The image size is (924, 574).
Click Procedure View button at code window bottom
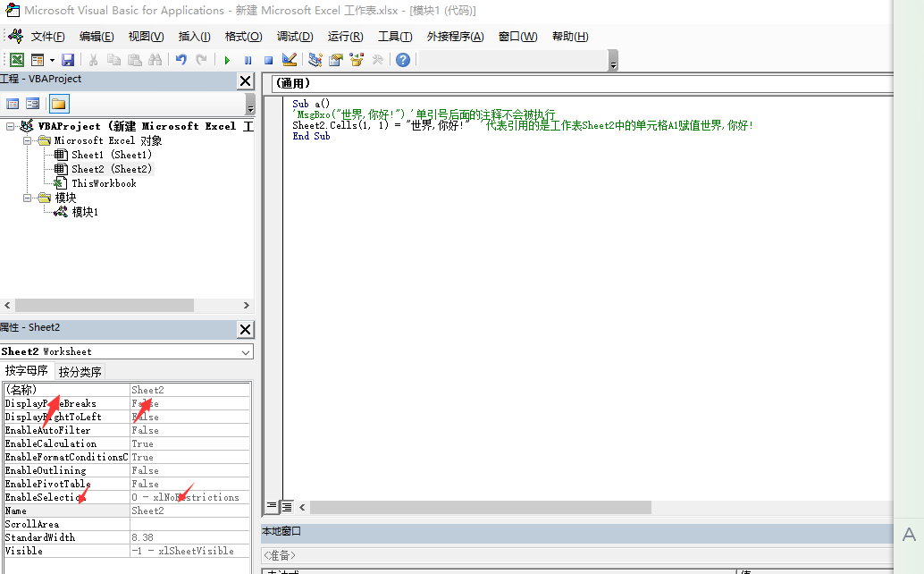(x=271, y=506)
